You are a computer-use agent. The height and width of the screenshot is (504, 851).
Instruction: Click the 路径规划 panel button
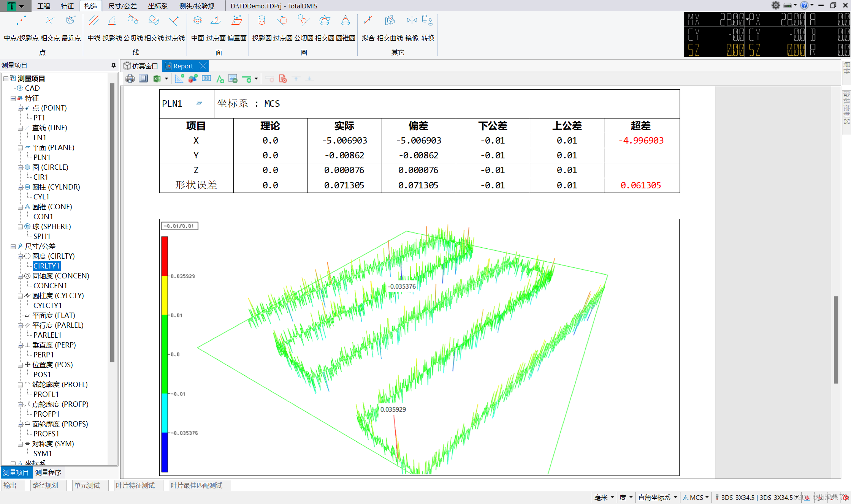point(45,485)
